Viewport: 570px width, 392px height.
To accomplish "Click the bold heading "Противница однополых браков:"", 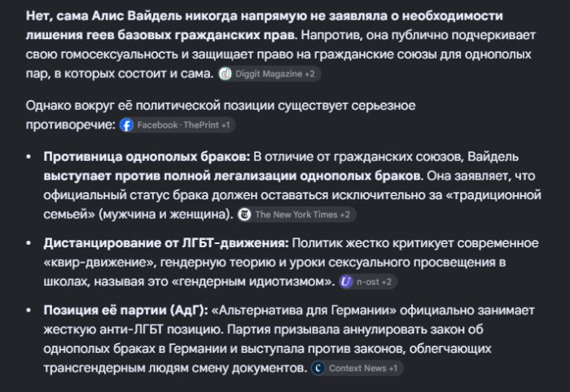I will [147, 156].
